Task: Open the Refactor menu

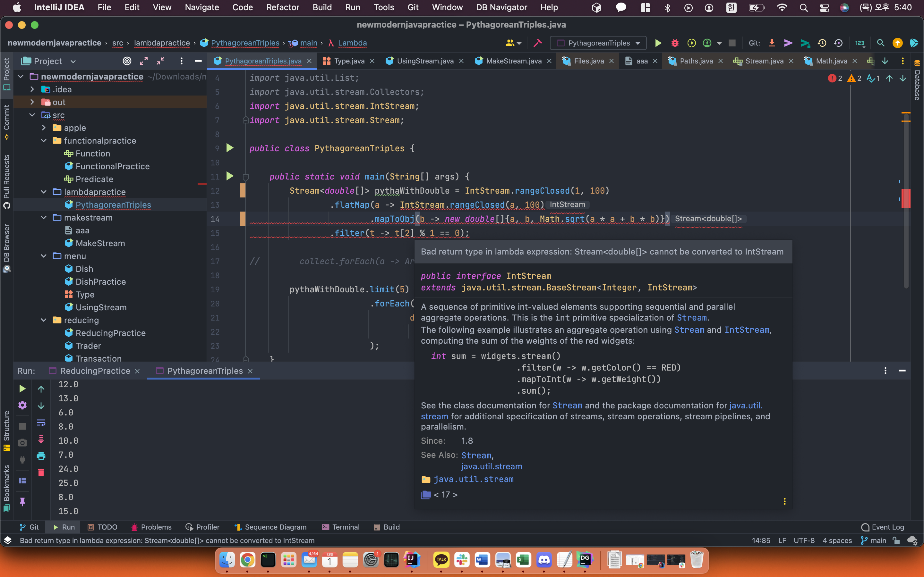Action: coord(282,7)
